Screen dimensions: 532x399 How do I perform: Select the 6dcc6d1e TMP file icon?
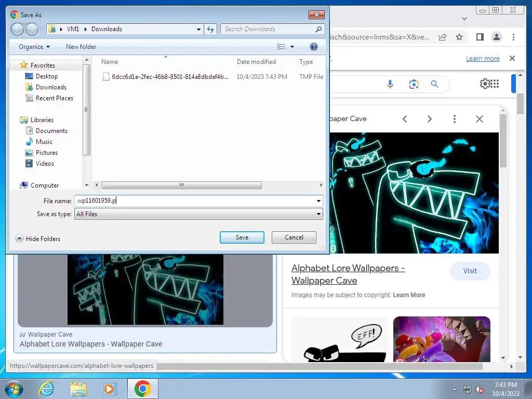[106, 77]
